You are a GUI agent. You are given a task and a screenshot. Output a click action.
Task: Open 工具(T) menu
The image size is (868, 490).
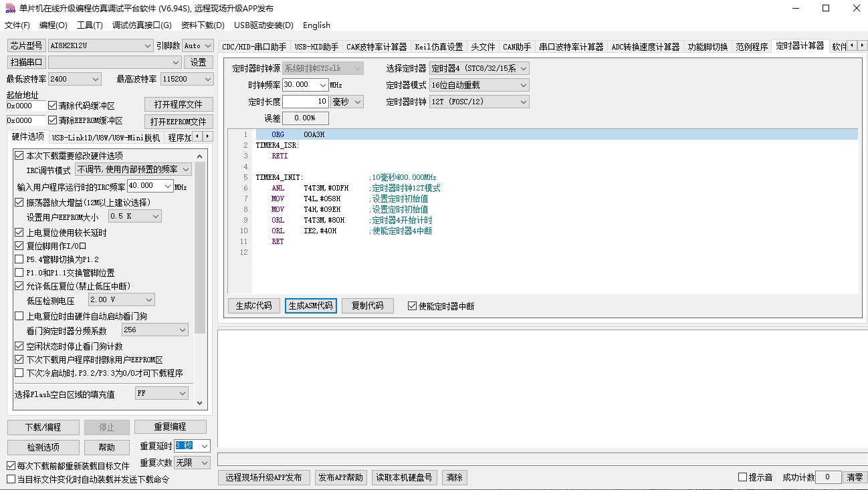tap(90, 25)
